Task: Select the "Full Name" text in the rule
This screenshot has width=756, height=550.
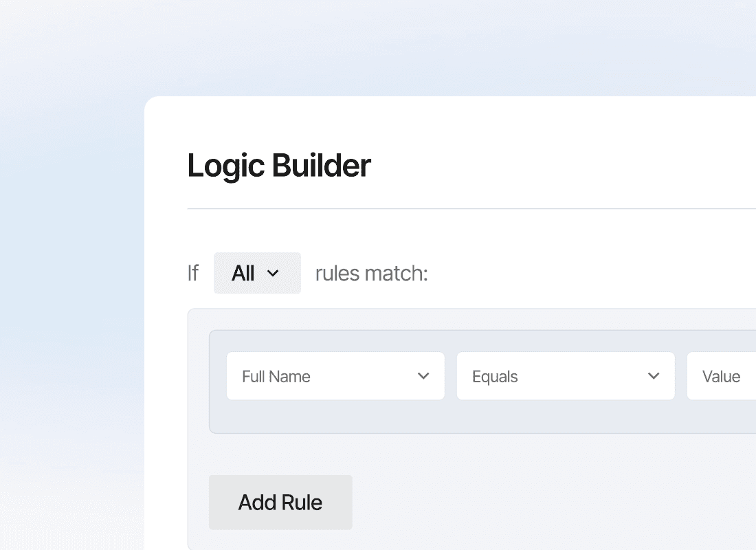Action: (x=276, y=377)
